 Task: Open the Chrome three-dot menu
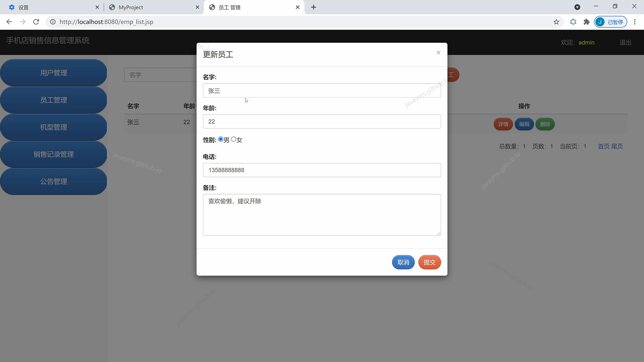(x=635, y=22)
